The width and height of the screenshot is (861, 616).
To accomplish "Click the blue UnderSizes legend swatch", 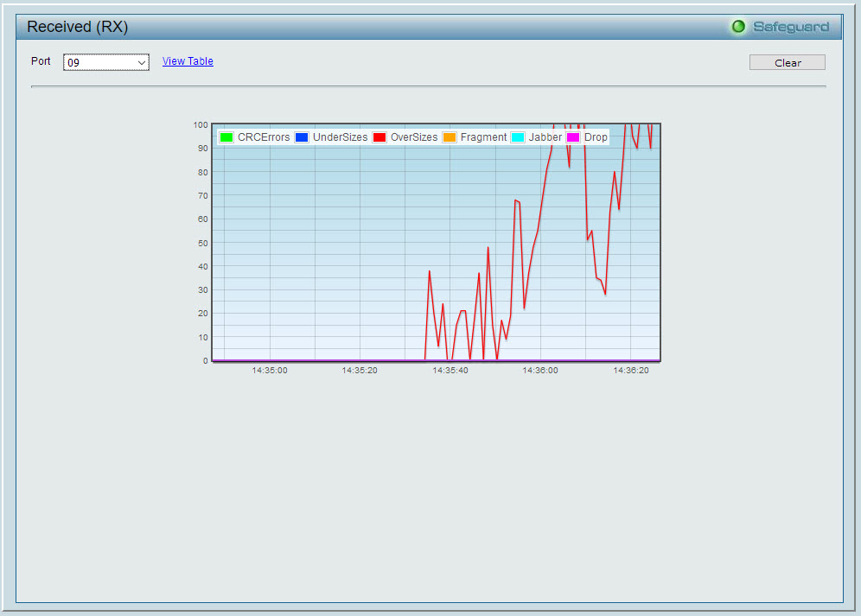I will pyautogui.click(x=302, y=137).
